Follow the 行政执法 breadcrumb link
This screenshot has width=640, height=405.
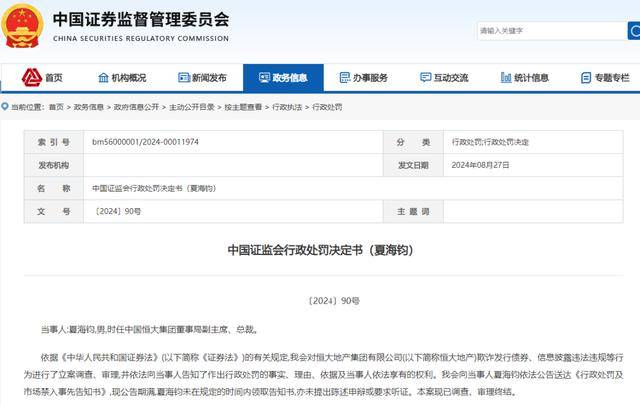coord(287,107)
